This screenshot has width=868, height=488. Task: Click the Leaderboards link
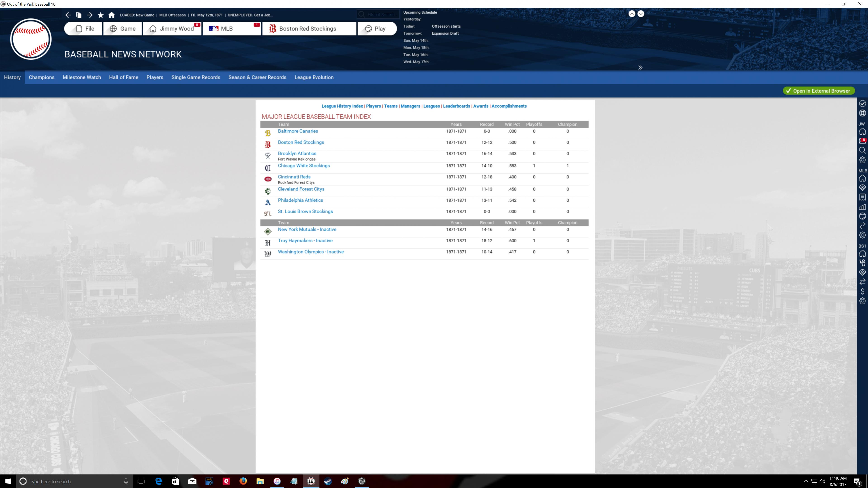point(456,106)
